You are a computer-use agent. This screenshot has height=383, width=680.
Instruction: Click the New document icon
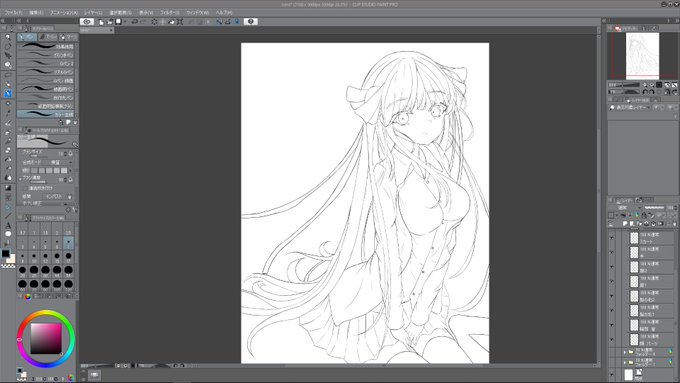pyautogui.click(x=101, y=21)
